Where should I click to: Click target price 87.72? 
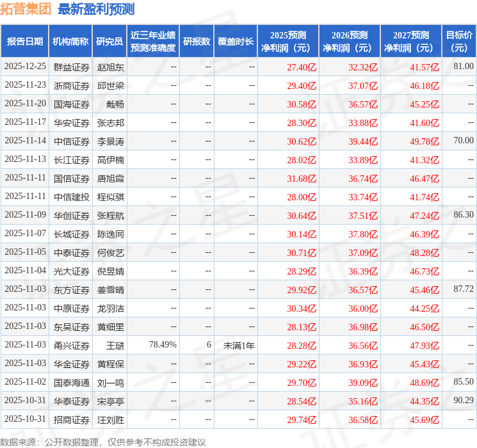point(464,289)
